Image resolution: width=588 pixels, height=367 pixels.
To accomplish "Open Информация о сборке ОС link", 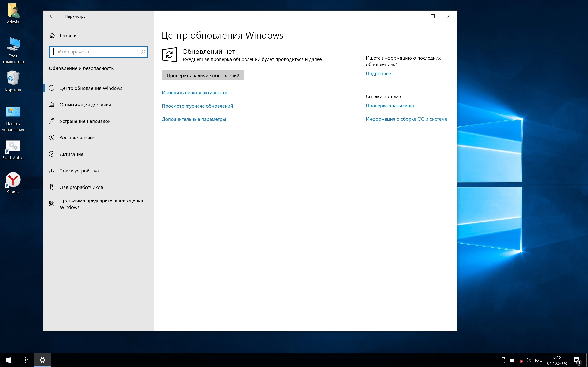I will click(406, 119).
